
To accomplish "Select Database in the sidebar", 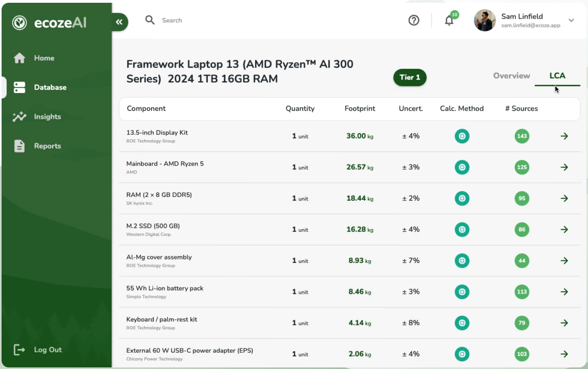I will coord(50,87).
